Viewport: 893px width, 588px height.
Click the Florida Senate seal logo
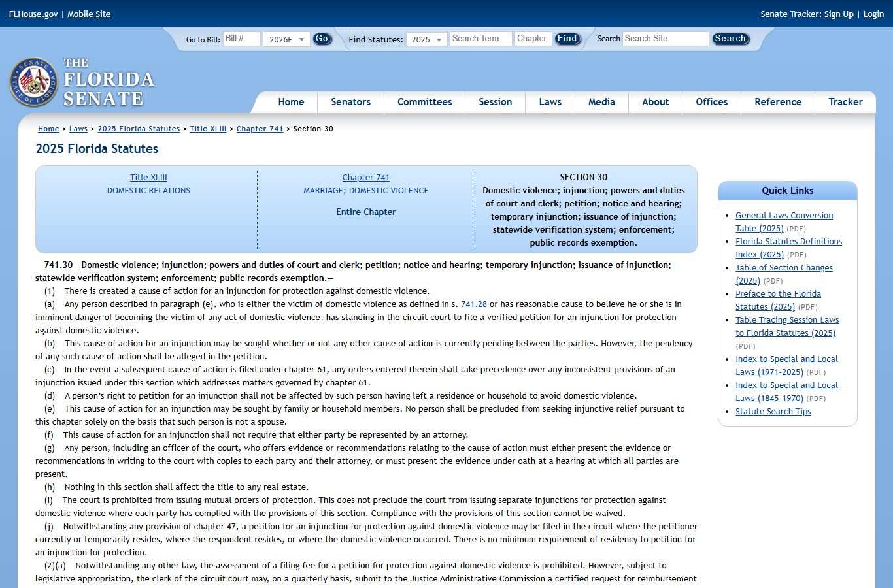tap(34, 83)
